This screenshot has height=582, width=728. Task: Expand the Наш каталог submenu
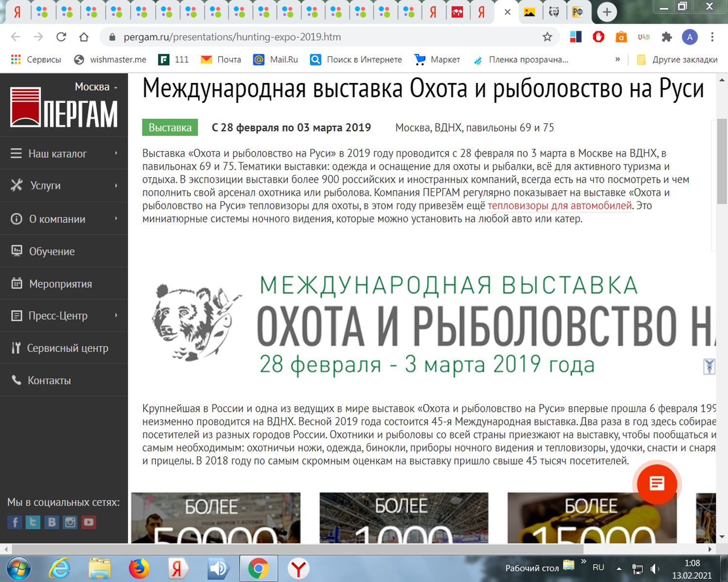coord(116,153)
